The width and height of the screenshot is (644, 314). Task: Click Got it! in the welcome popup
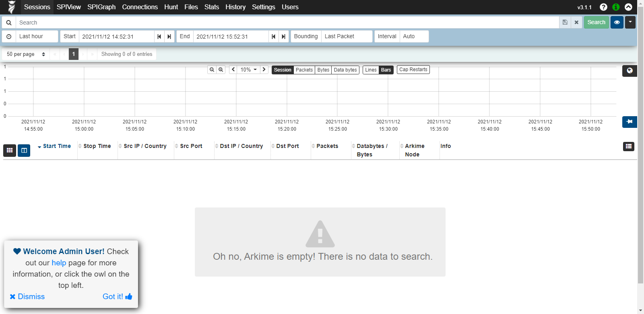tap(117, 296)
